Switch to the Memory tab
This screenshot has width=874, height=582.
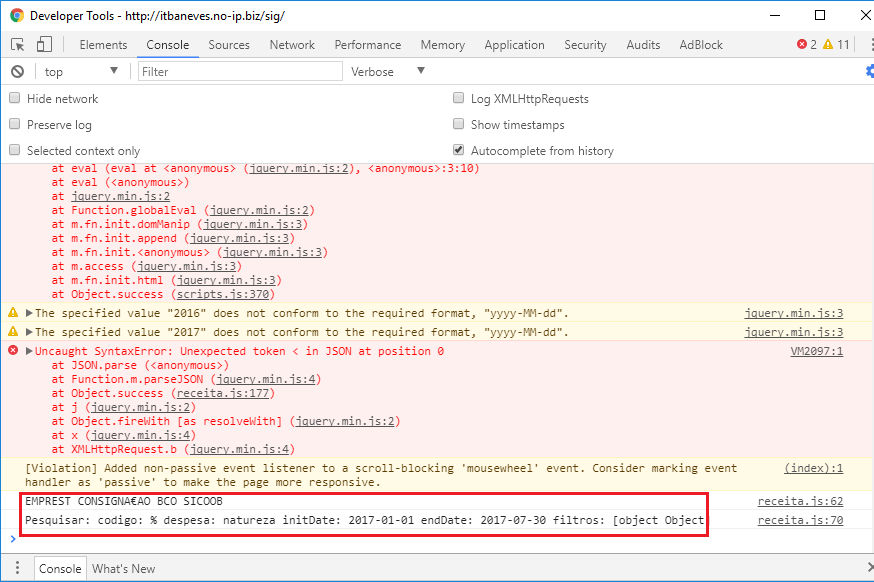[443, 45]
